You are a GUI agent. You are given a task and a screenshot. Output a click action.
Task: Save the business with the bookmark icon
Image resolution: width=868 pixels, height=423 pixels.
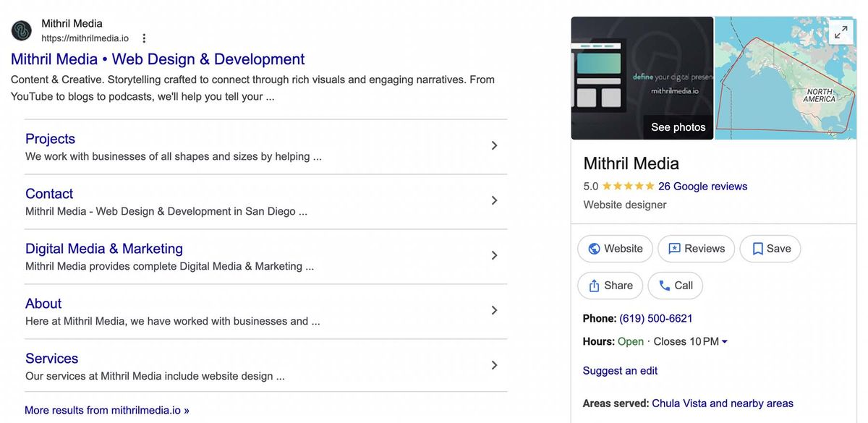(758, 248)
